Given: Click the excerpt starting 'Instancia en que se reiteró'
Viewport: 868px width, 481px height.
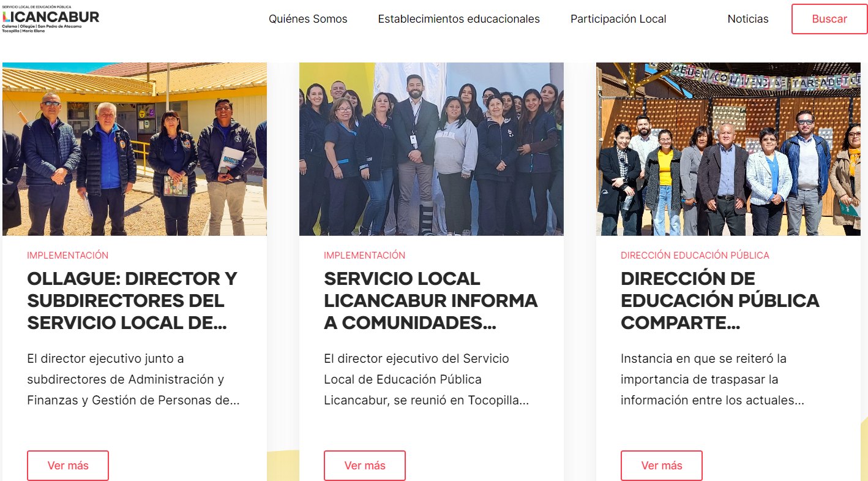Looking at the screenshot, I should pyautogui.click(x=712, y=379).
